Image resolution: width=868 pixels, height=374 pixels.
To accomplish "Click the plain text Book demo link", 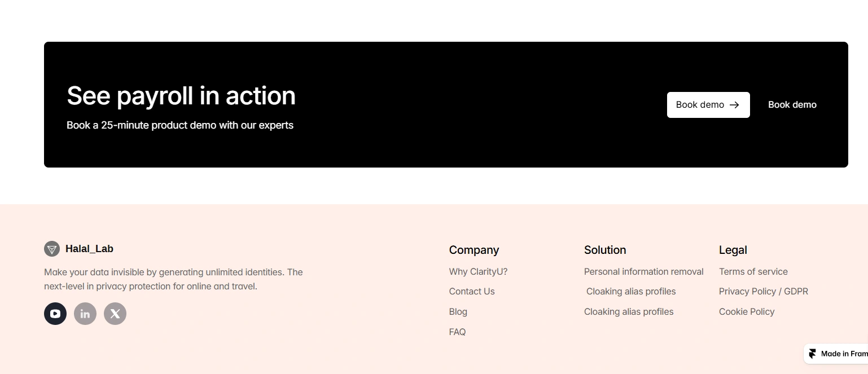I will (x=792, y=105).
